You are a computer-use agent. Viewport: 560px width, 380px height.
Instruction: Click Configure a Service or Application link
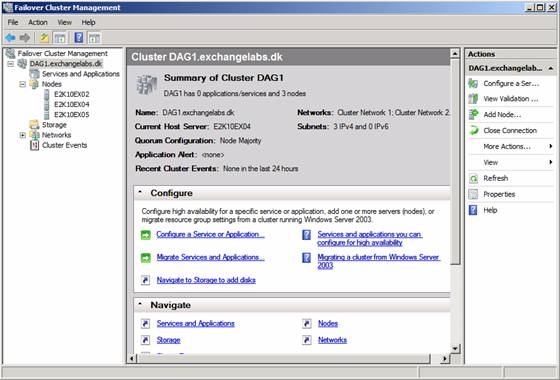click(x=210, y=235)
